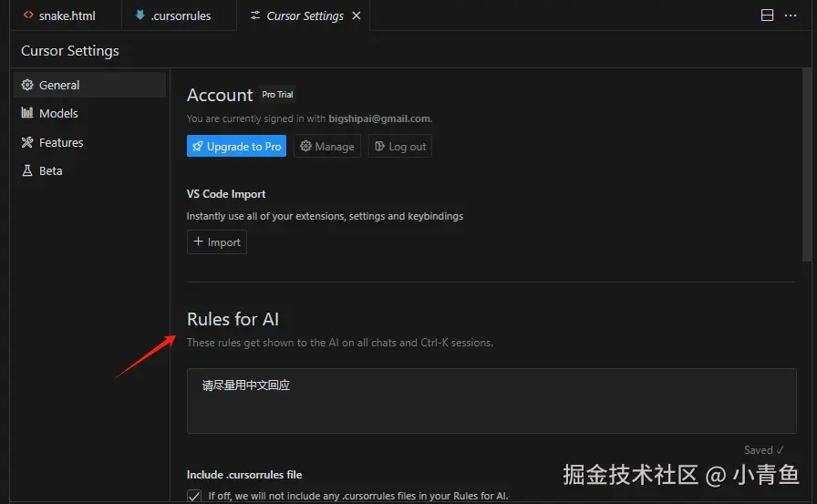Close the Cursor Settings tab
Viewport: 817px width, 504px height.
[x=357, y=15]
